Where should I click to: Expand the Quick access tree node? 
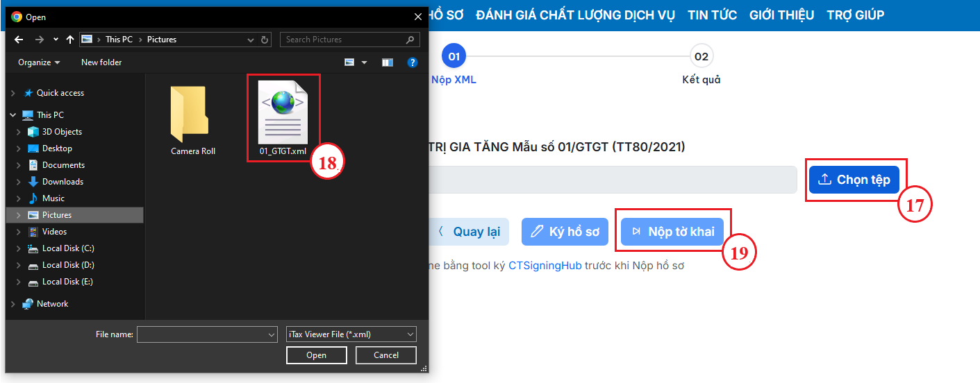(13, 93)
